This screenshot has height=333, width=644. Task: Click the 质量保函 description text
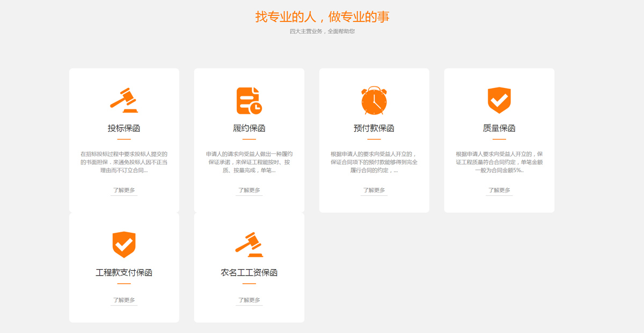(x=499, y=162)
